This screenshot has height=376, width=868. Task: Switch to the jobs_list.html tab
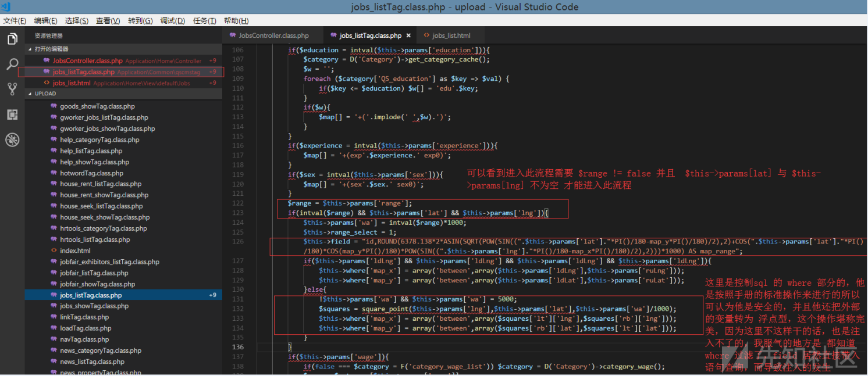coord(451,35)
